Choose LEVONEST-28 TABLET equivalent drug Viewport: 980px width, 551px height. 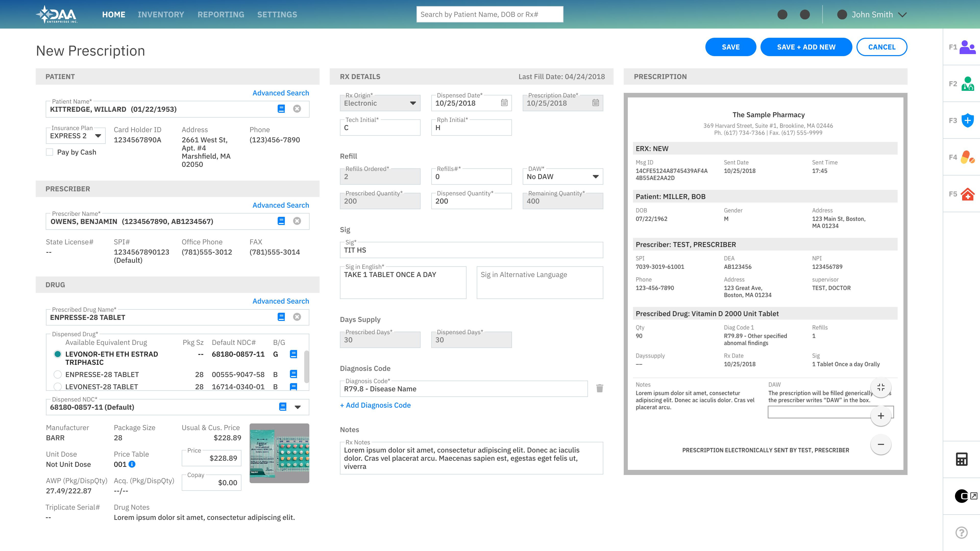point(58,386)
